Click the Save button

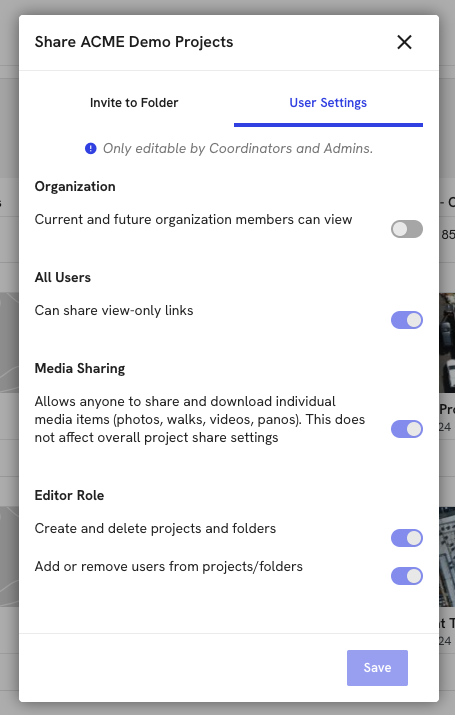pyautogui.click(x=377, y=668)
